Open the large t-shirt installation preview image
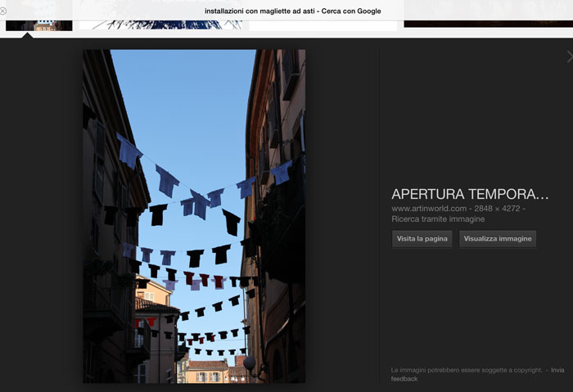The height and width of the screenshot is (392, 573). point(194,216)
